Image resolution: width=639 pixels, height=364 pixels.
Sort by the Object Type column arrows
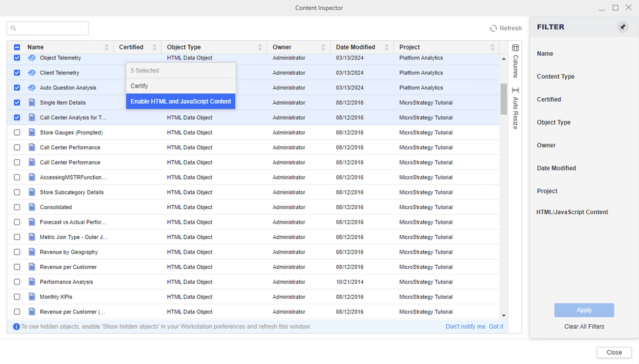click(x=260, y=47)
